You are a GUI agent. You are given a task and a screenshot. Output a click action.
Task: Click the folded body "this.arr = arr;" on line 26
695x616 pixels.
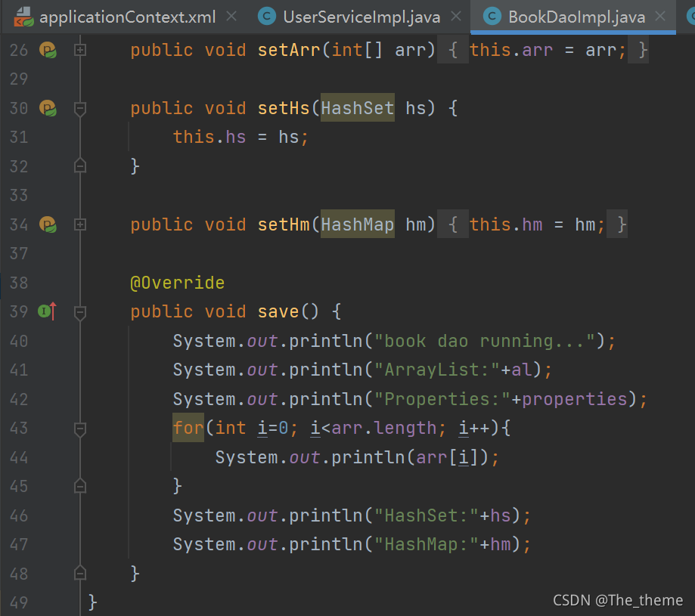(x=548, y=50)
